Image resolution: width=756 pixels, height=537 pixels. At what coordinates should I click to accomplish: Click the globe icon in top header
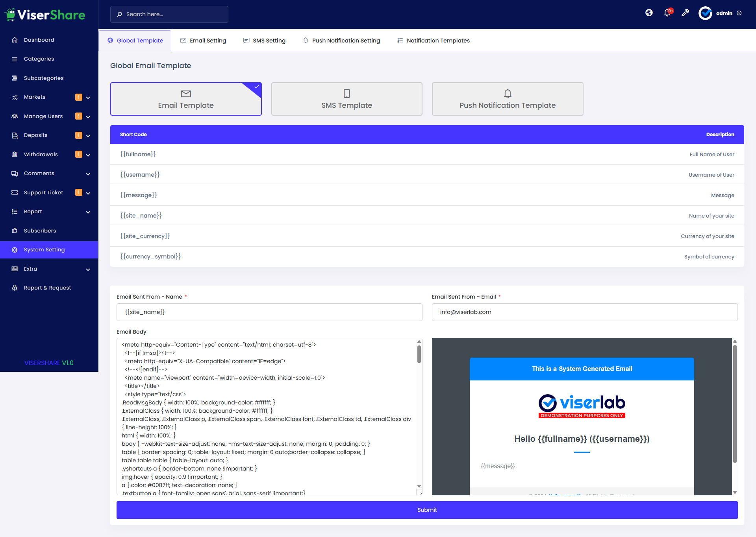click(649, 13)
